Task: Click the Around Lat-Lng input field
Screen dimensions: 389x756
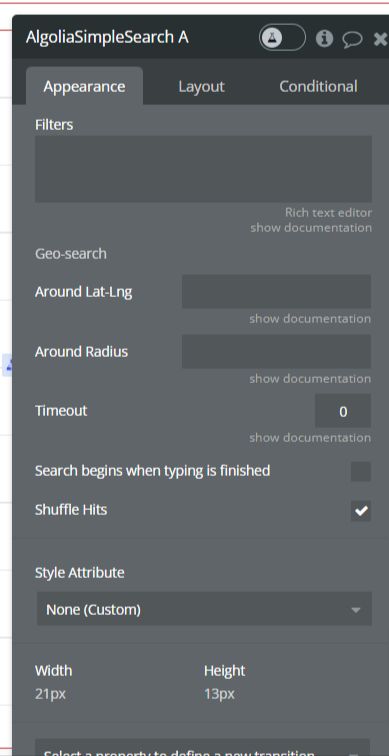Action: click(x=276, y=291)
